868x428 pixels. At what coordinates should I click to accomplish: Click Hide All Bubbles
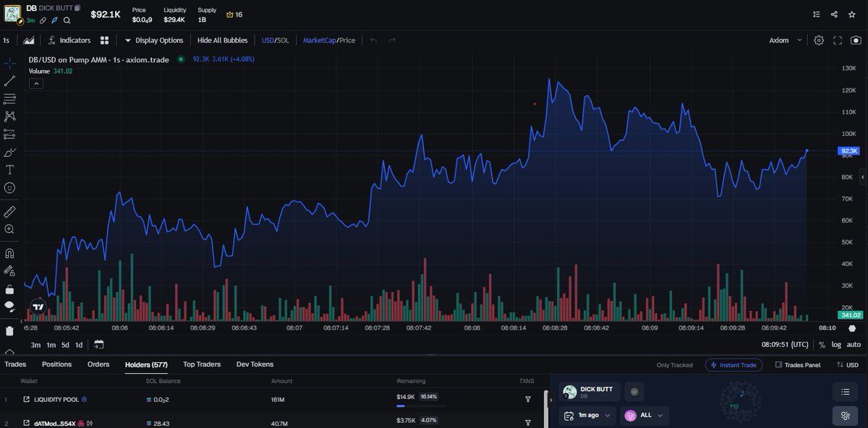(x=222, y=40)
